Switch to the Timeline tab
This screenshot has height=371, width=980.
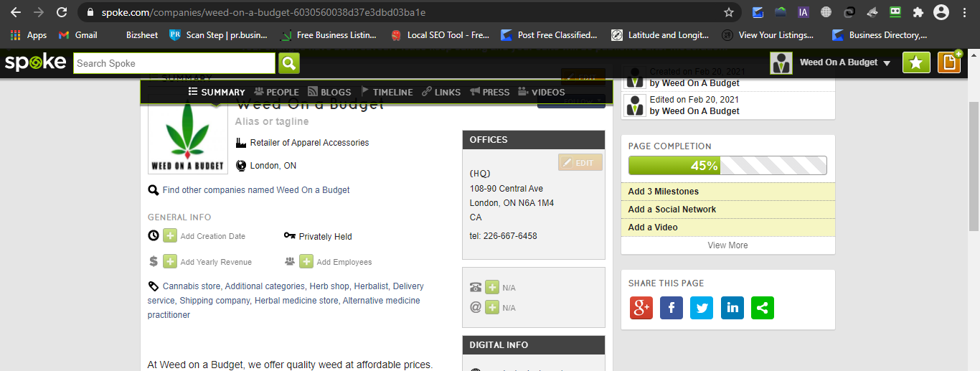pyautogui.click(x=387, y=92)
